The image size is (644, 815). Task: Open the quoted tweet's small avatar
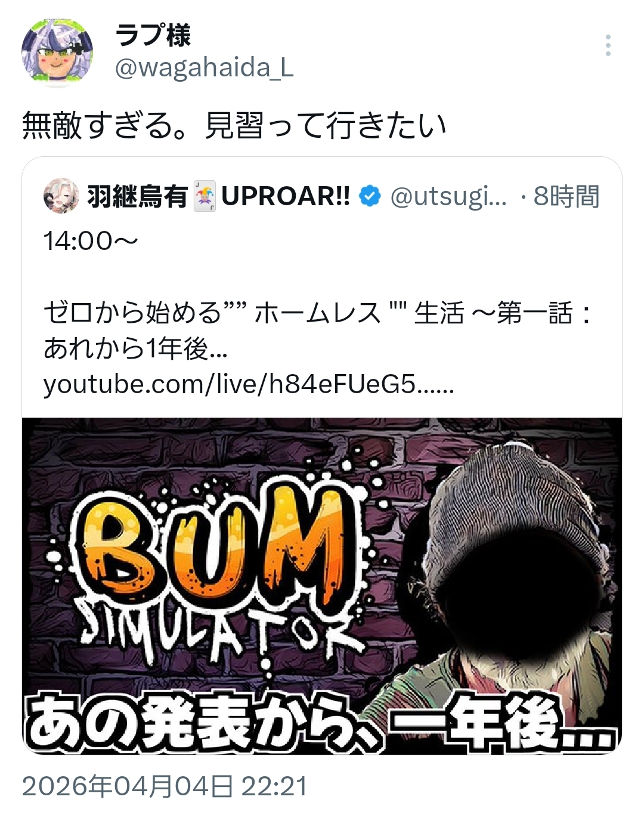(61, 196)
